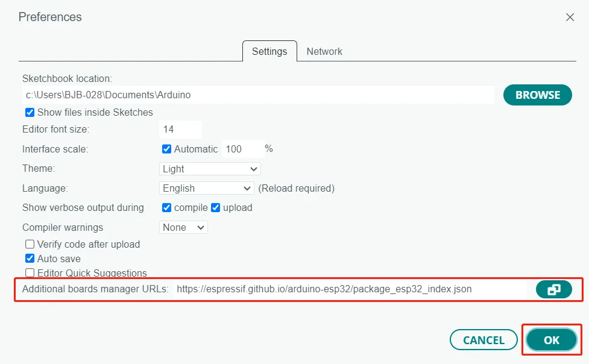589x364 pixels.
Task: Click the Additional boards manager URLs field
Action: (x=350, y=289)
